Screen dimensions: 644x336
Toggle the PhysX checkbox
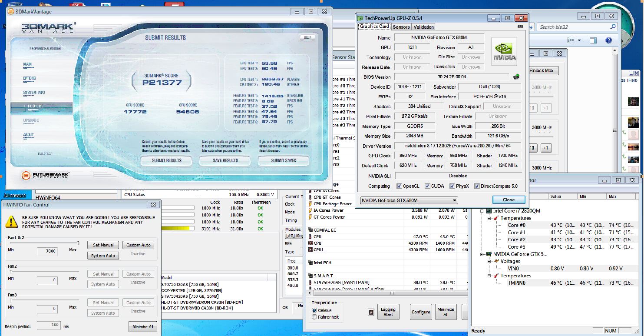click(x=452, y=186)
